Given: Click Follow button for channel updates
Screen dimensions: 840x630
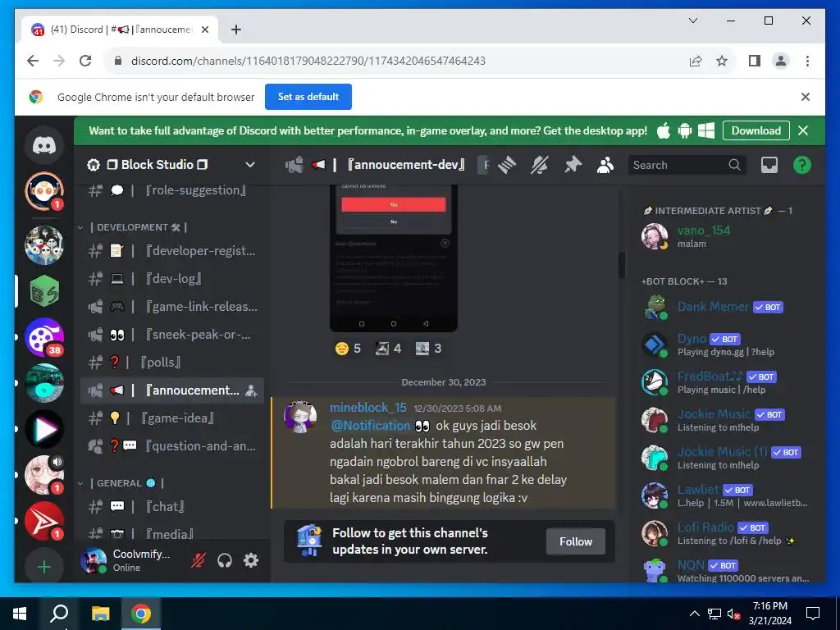Looking at the screenshot, I should [576, 542].
